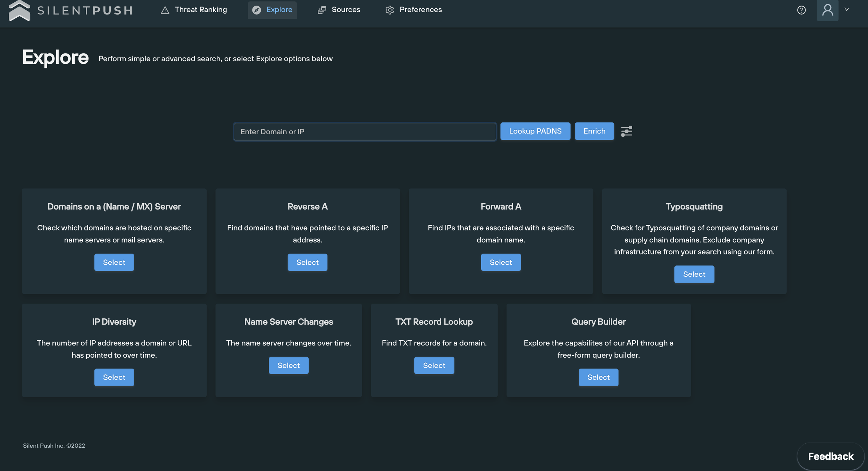Click the Silent Push chevron logo icon
Viewport: 868px width, 471px height.
(19, 10)
